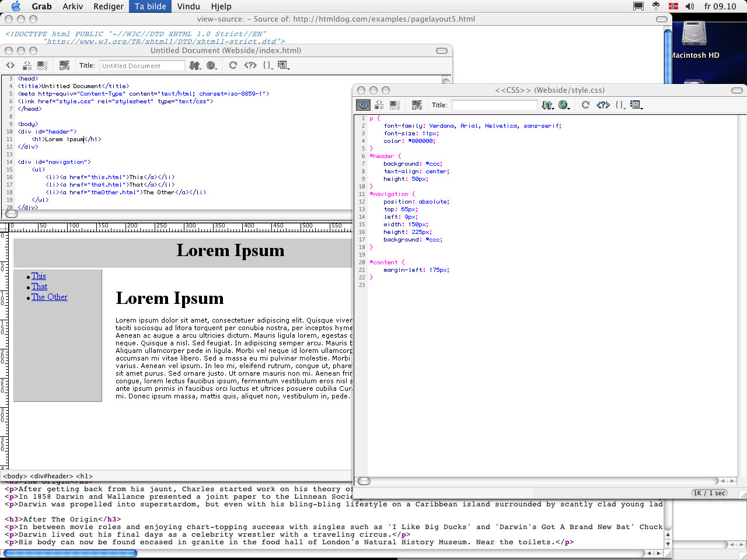The image size is (747, 560).
Task: Click "The Other" link in design view
Action: [x=50, y=297]
